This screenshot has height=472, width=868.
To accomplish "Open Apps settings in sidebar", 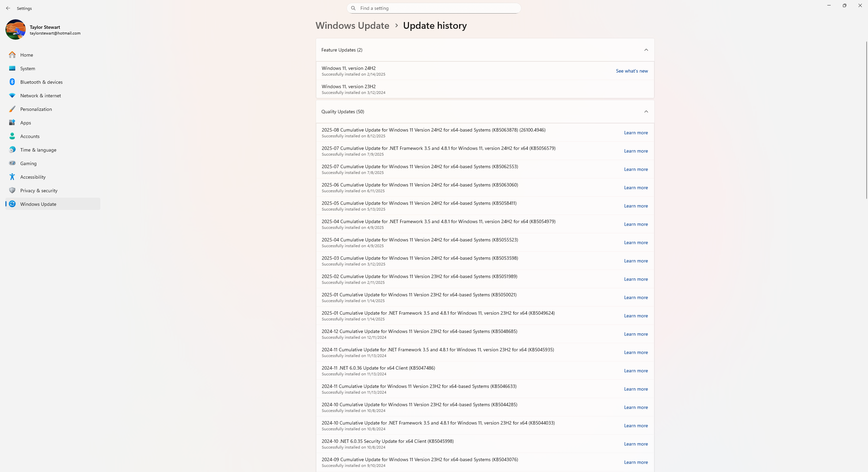I will point(26,122).
